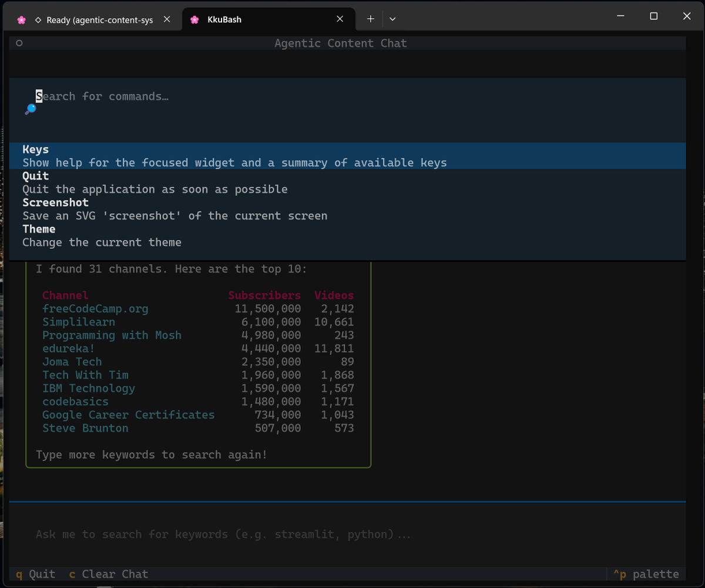Click the 4,980,000 subscribers value
Image resolution: width=705 pixels, height=588 pixels.
271,335
